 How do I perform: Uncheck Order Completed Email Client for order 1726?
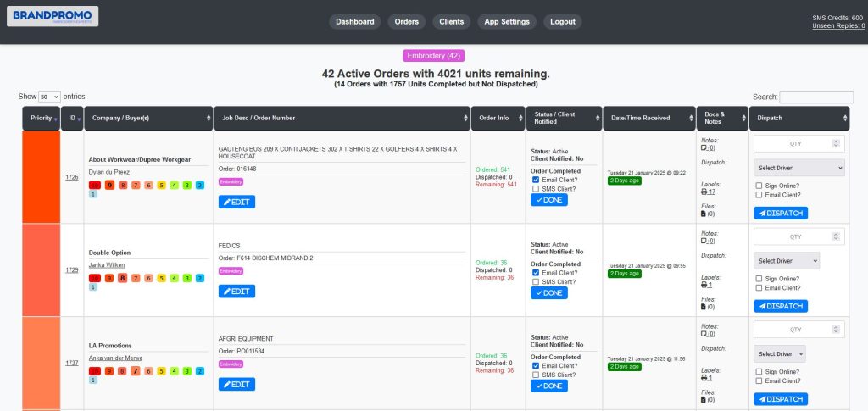click(536, 180)
